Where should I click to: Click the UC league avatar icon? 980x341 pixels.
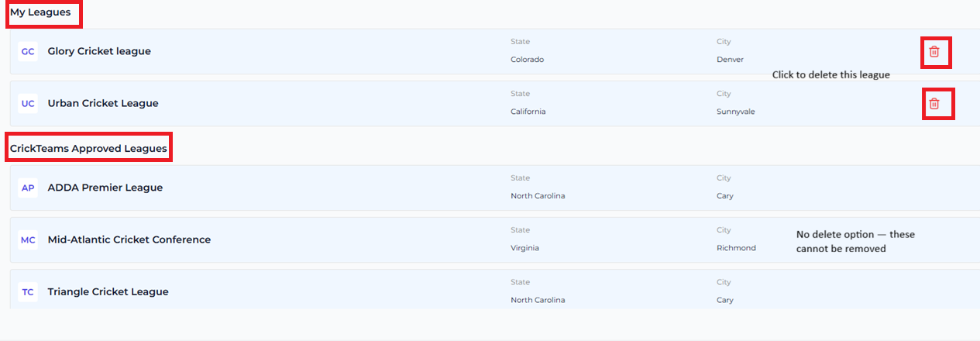(x=28, y=104)
